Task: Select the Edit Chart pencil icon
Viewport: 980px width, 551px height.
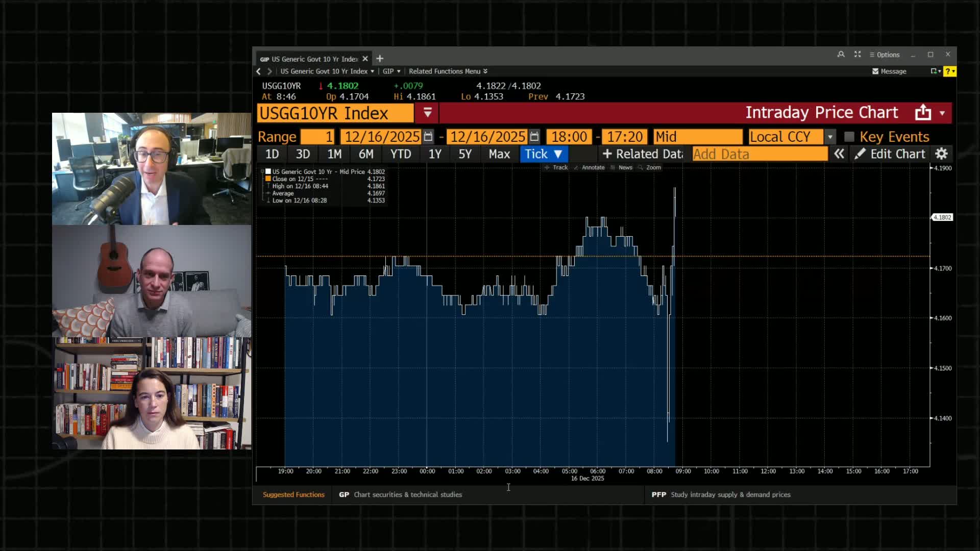Action: [861, 154]
